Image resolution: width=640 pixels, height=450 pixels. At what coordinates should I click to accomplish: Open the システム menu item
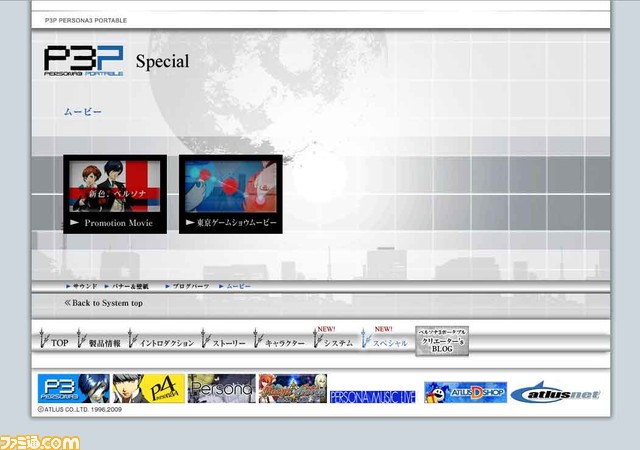333,339
